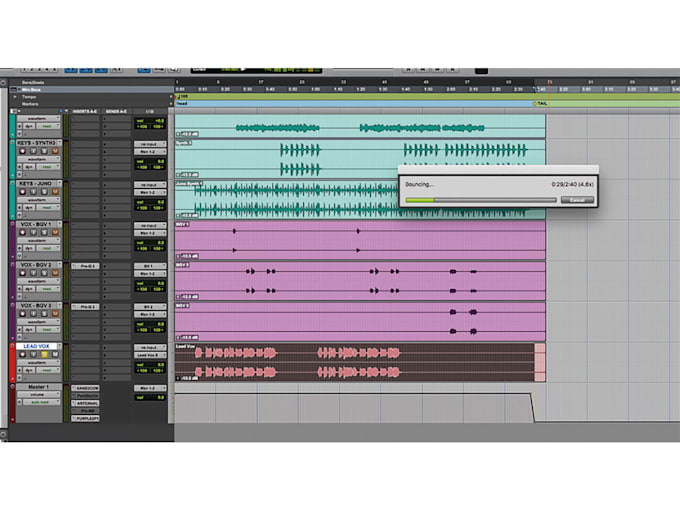Mute the LEAD VOX track
680x510 pixels.
click(x=55, y=354)
